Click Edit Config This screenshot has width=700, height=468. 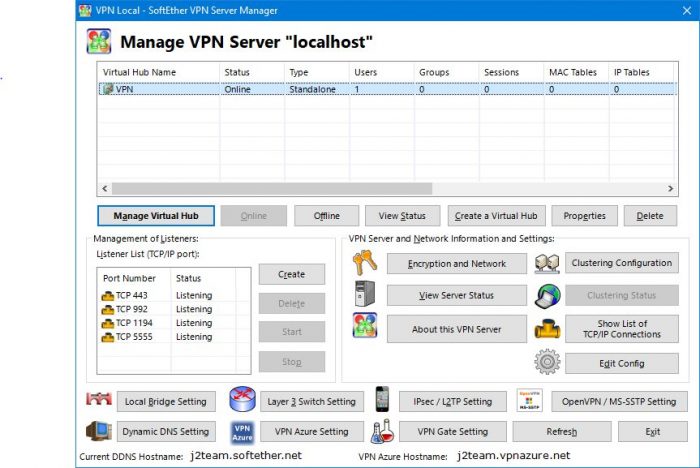(622, 364)
